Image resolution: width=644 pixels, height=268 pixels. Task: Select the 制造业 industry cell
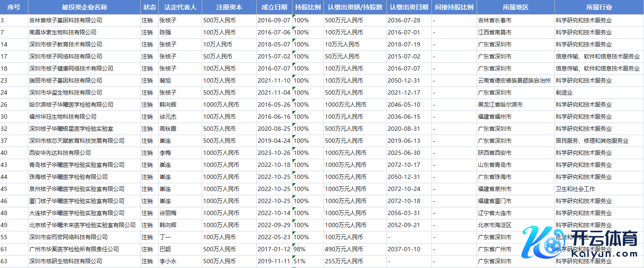tap(564, 92)
